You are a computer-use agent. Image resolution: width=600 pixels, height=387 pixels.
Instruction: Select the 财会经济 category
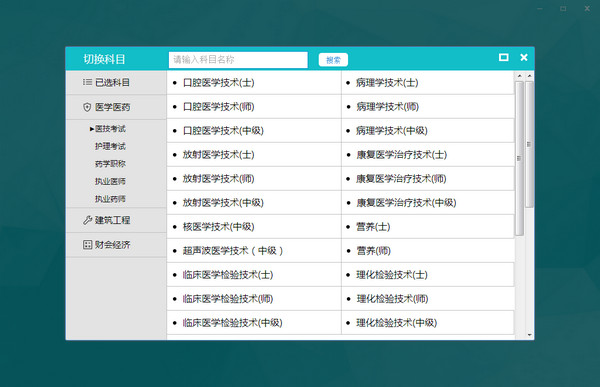[116, 245]
